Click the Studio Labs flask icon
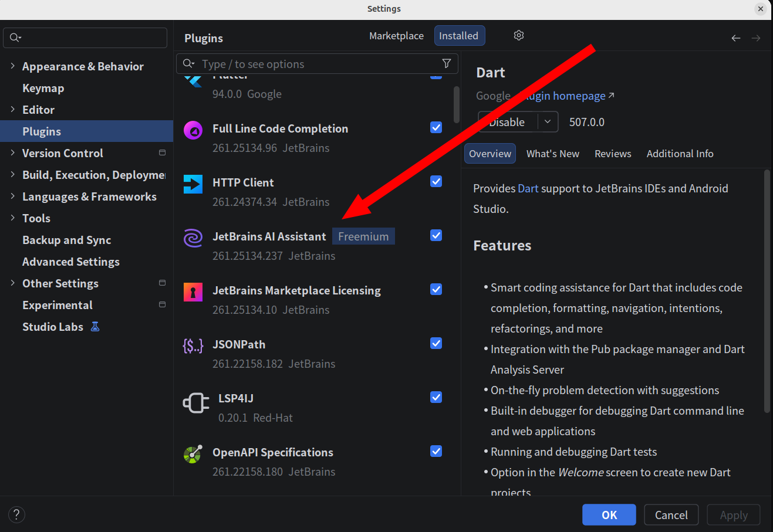773x532 pixels. 95,327
